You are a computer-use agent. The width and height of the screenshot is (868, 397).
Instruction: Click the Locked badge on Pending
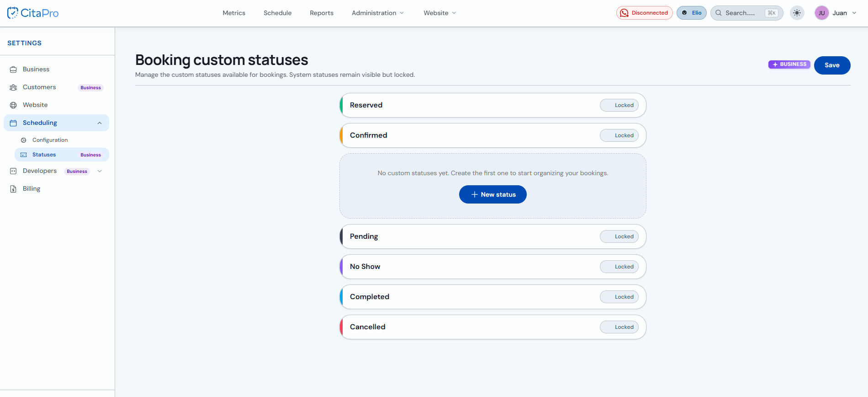point(619,236)
